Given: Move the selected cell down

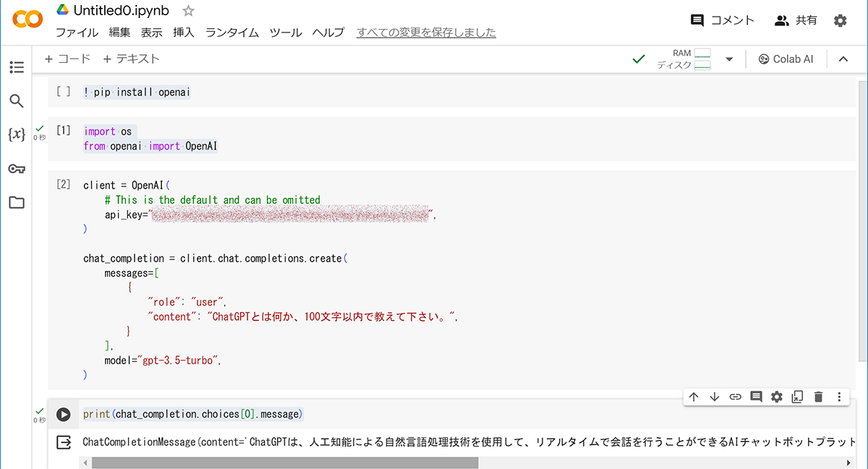Looking at the screenshot, I should click(x=714, y=397).
